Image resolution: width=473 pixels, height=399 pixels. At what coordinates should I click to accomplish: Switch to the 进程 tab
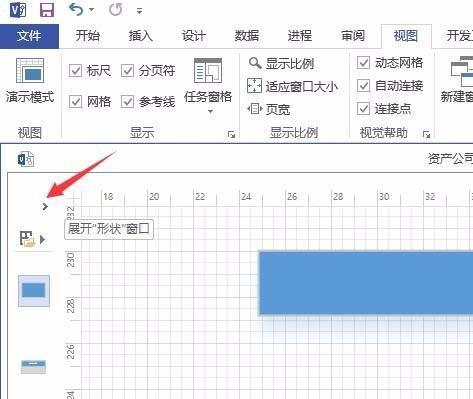coord(300,36)
